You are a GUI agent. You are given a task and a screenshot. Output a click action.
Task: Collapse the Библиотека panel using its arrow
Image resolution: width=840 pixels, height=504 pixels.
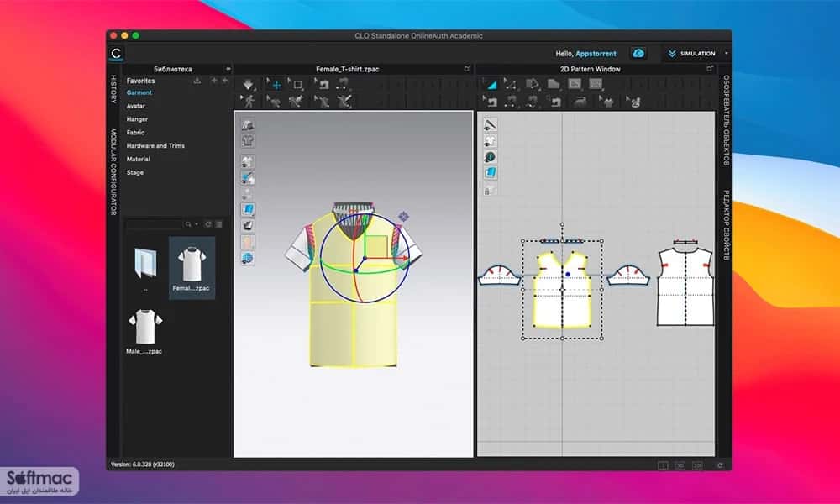[228, 69]
